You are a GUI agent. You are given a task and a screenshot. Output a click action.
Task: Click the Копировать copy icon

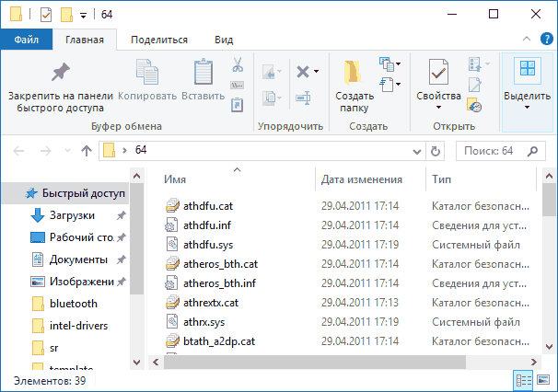[147, 72]
